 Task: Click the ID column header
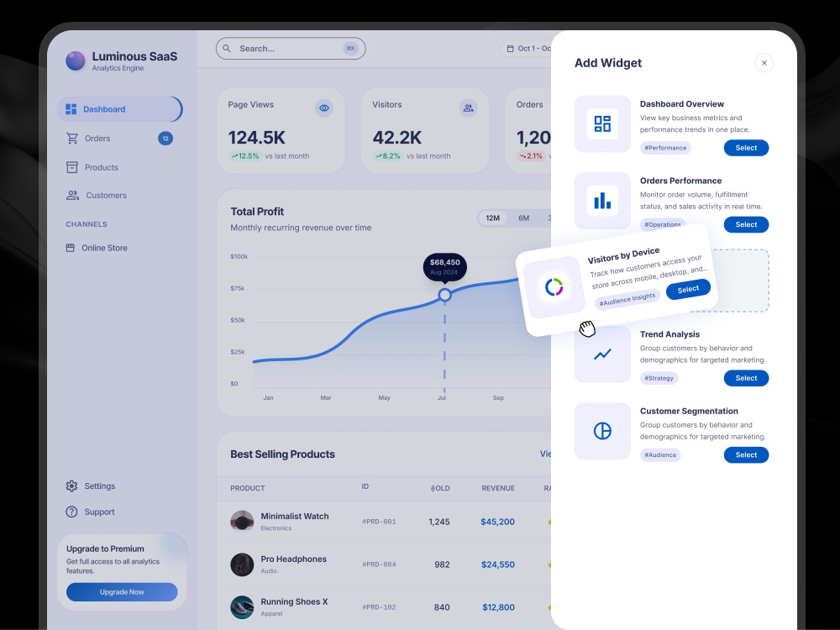pos(365,486)
